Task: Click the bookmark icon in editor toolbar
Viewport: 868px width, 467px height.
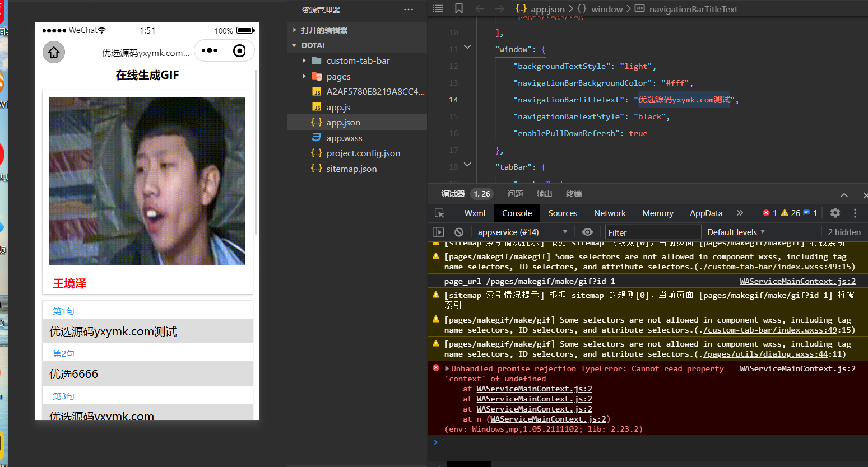Action: click(x=459, y=8)
